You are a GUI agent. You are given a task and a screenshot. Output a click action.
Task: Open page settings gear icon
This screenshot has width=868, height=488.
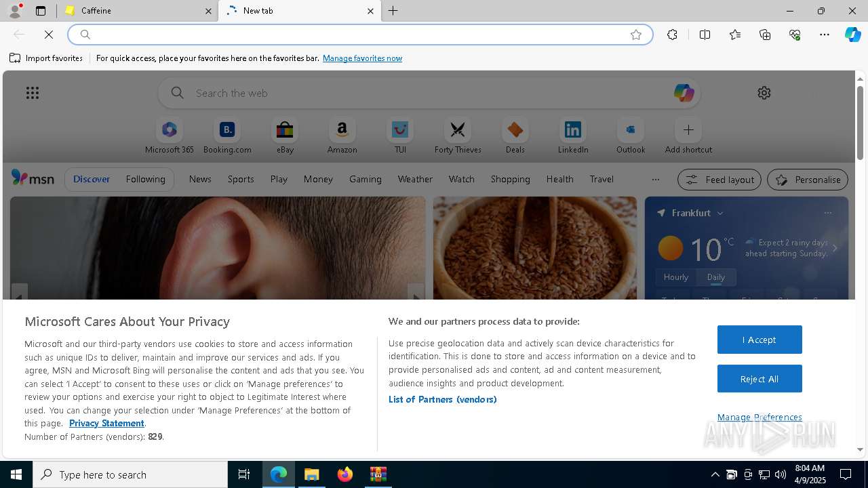pos(764,93)
